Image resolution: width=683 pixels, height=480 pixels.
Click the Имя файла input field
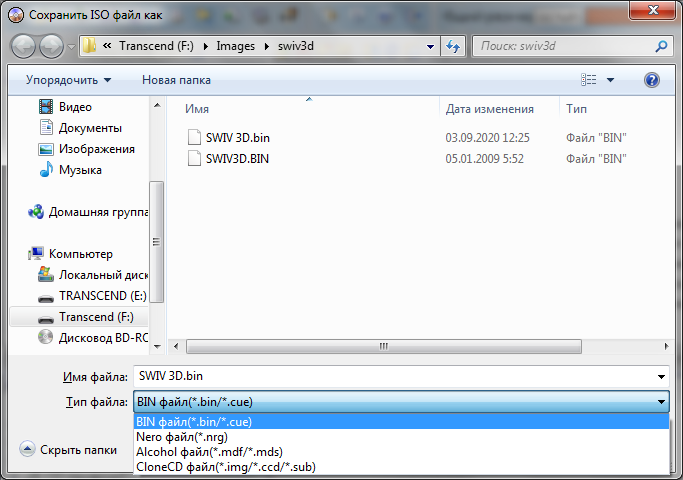point(401,376)
